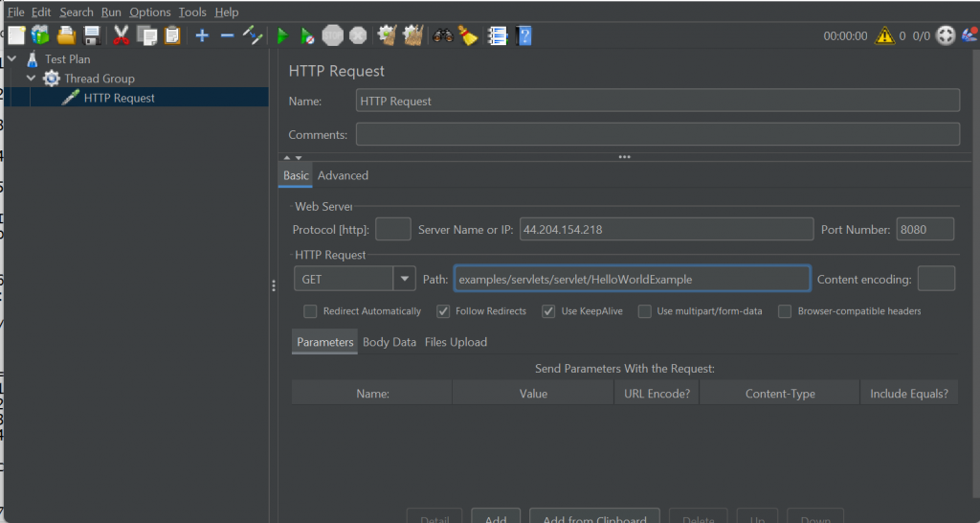Open the GET method dropdown
The height and width of the screenshot is (523, 980).
(x=405, y=279)
